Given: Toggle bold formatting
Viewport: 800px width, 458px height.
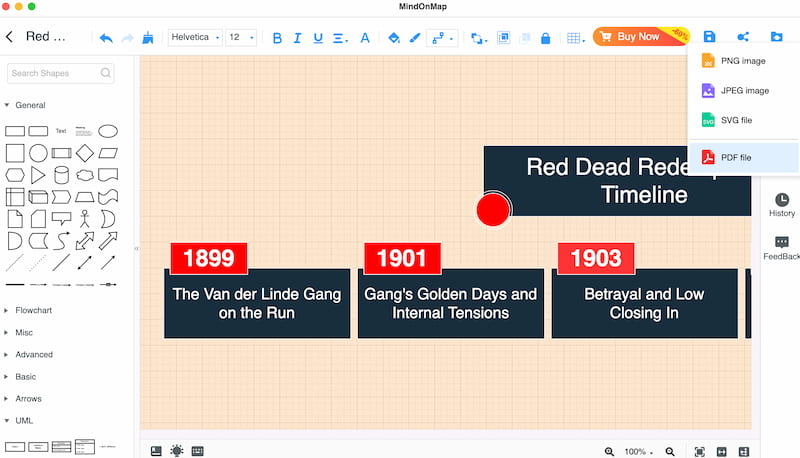Looking at the screenshot, I should coord(277,38).
